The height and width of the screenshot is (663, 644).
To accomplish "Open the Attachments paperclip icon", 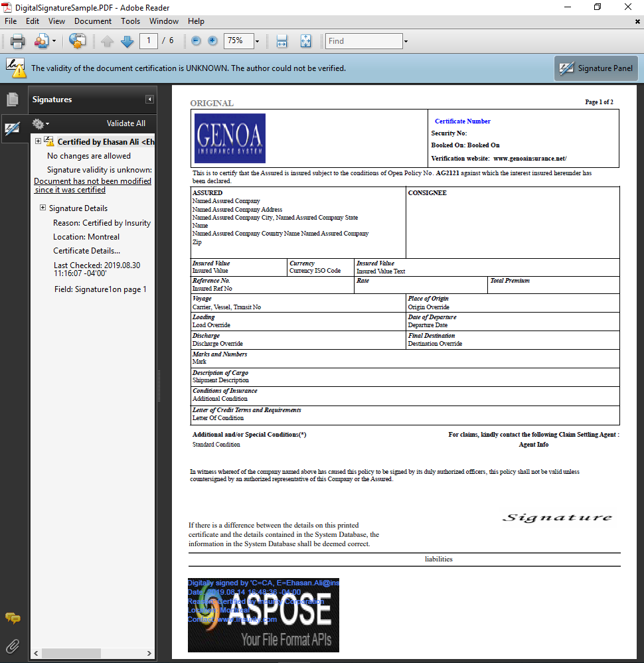I will coord(12,646).
